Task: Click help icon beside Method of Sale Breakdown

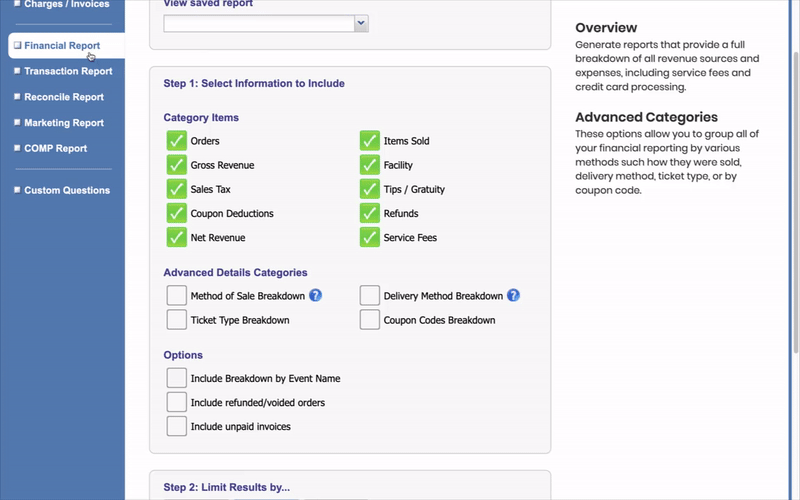Action: tap(315, 295)
